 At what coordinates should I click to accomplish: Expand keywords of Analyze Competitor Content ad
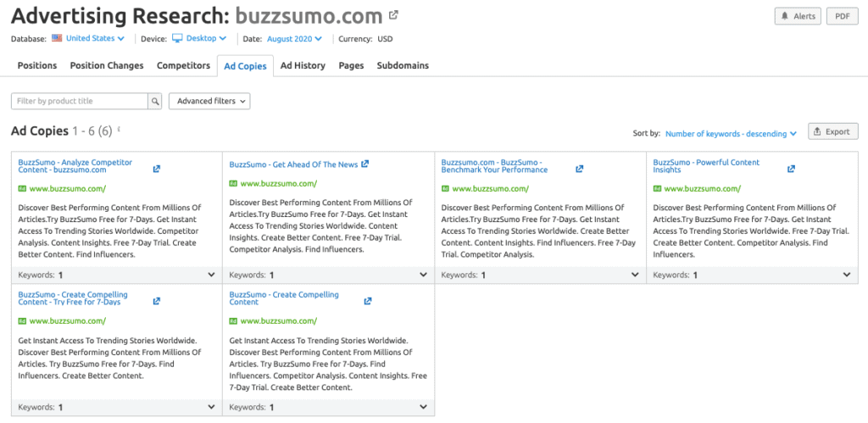(x=211, y=275)
